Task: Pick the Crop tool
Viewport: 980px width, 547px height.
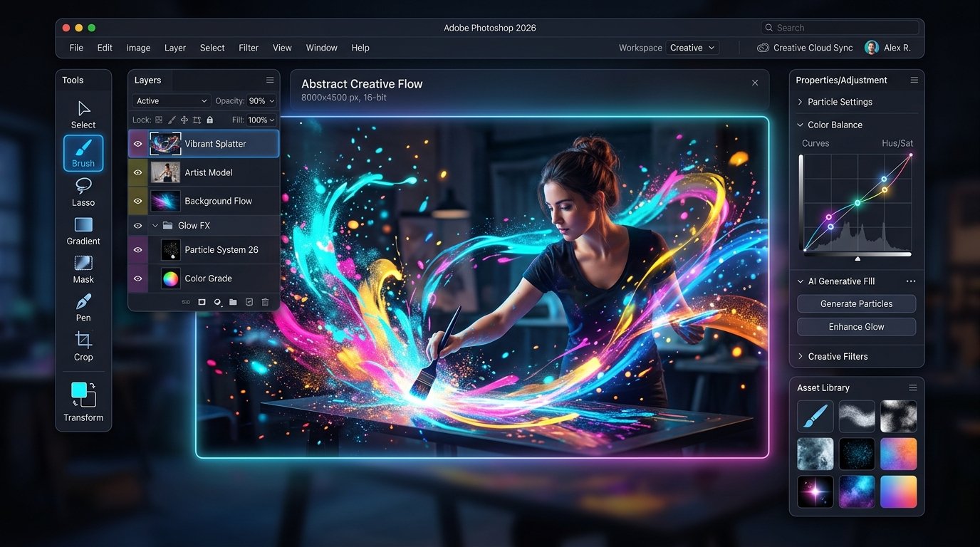Action: click(x=83, y=346)
